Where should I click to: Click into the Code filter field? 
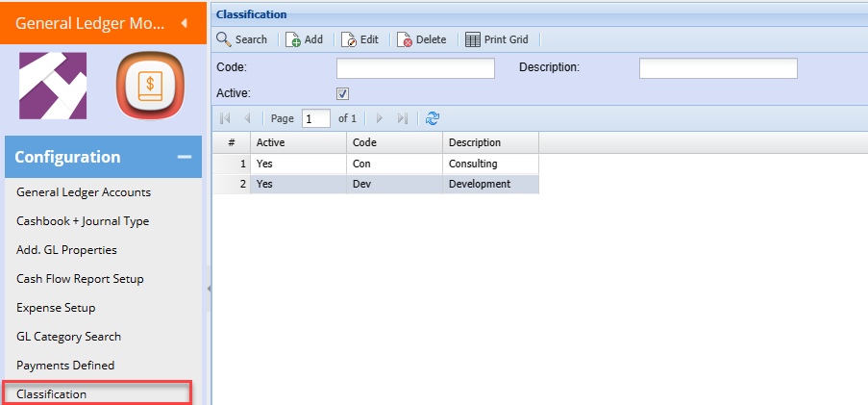[414, 68]
